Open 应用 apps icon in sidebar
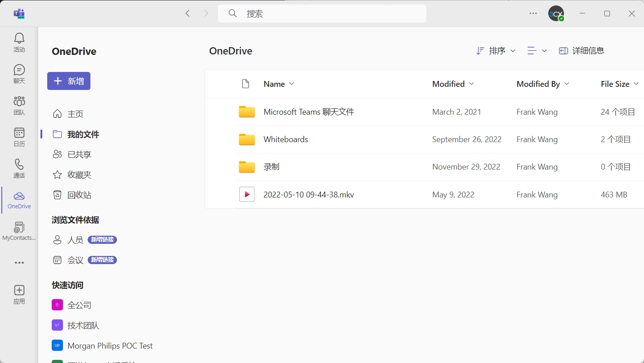Viewport: 644px width, 363px height. pyautogui.click(x=19, y=294)
